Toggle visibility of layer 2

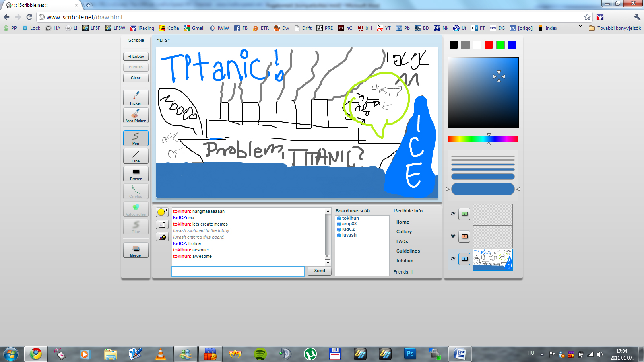(453, 236)
